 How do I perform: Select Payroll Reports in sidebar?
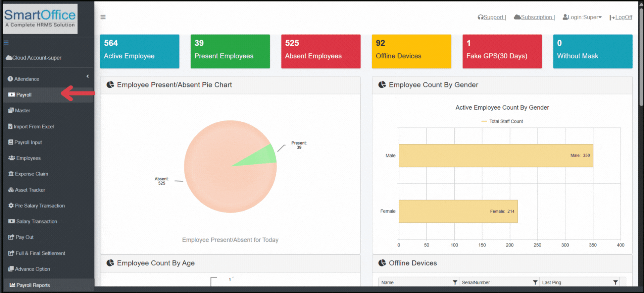(33, 285)
